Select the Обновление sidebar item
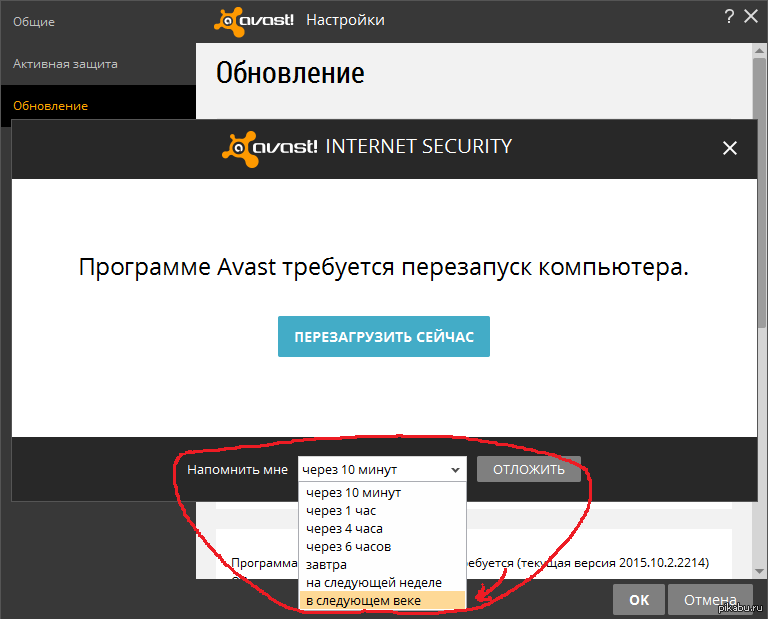The image size is (768, 619). point(50,106)
